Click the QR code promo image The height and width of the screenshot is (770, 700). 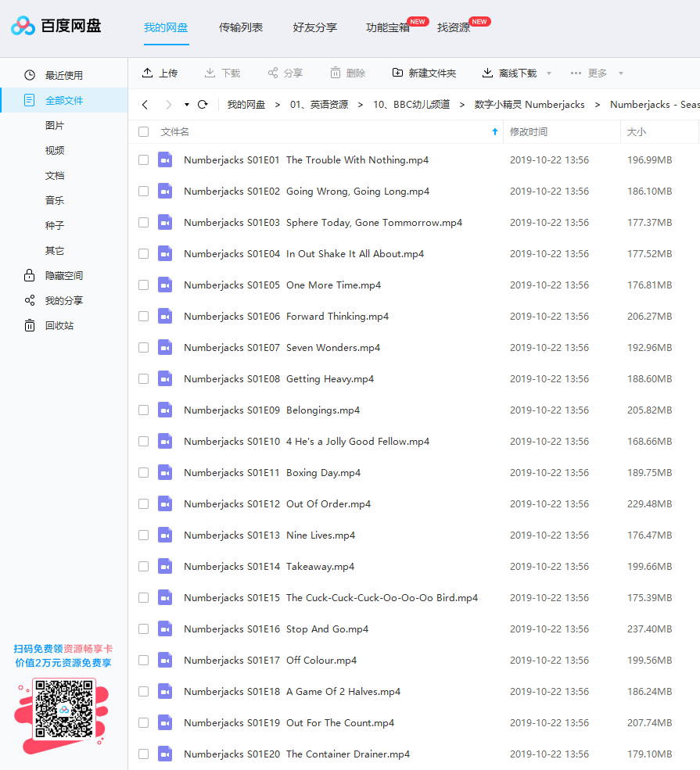pyautogui.click(x=64, y=708)
